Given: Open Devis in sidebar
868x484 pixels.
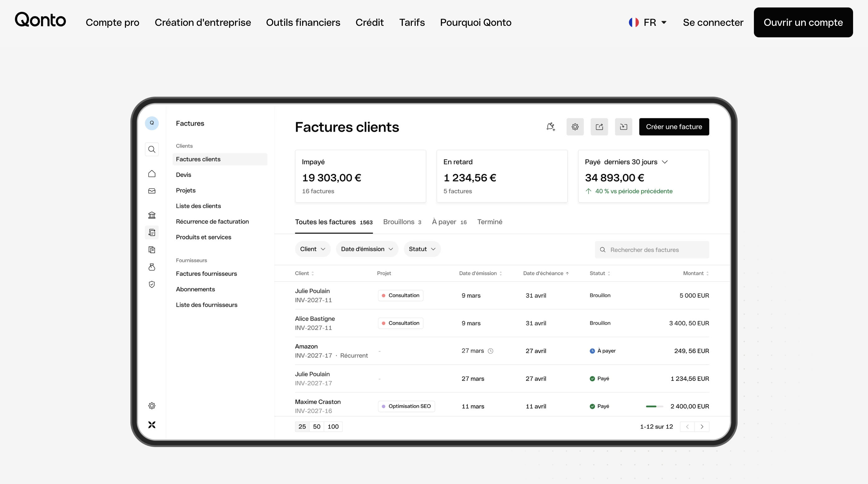Looking at the screenshot, I should 184,175.
